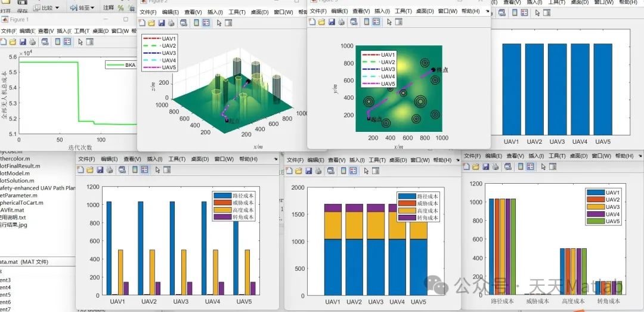This screenshot has width=644, height=312.
Task: Open Property Inspector in Figure 2 toolbar
Action: (x=229, y=23)
